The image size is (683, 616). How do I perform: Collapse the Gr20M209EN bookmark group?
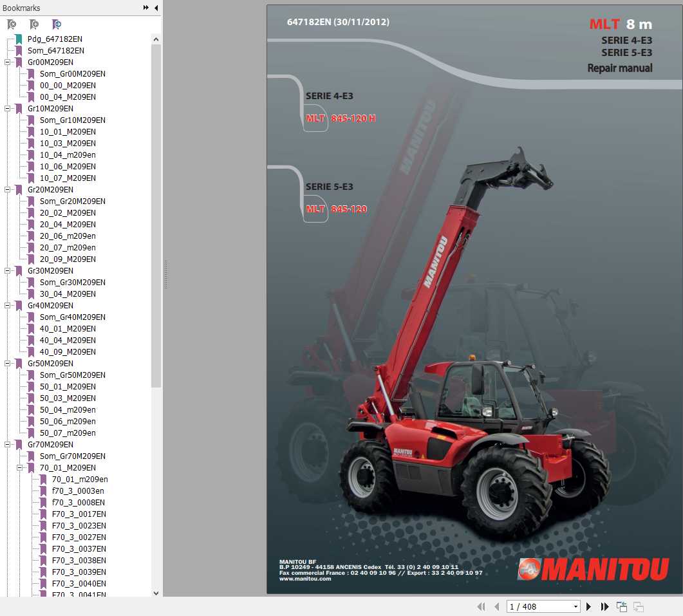(8, 189)
